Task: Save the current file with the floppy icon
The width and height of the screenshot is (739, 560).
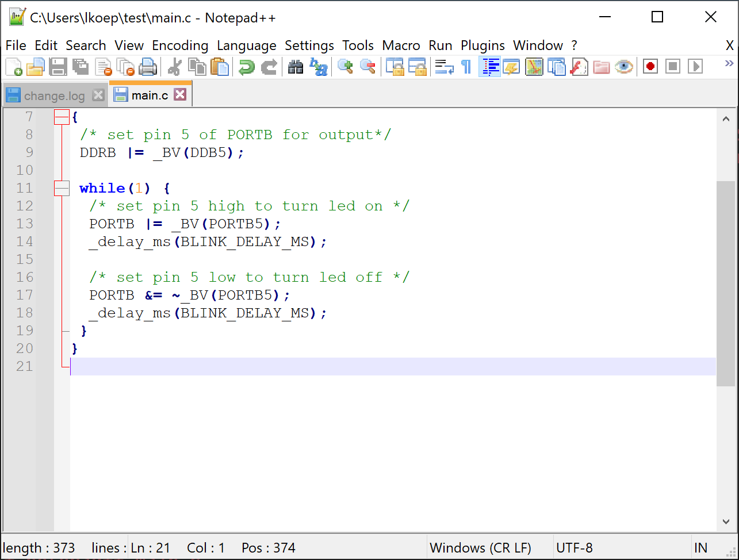Action: (x=58, y=67)
